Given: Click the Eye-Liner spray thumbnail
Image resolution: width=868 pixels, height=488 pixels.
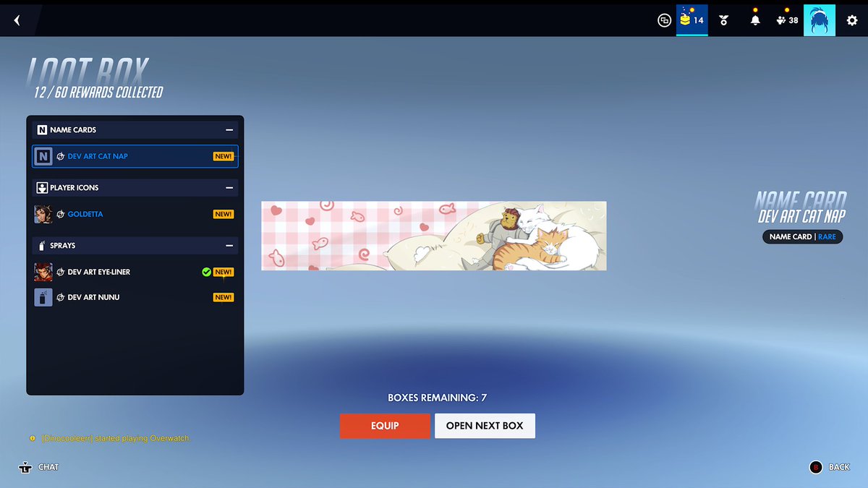Looking at the screenshot, I should click(43, 272).
